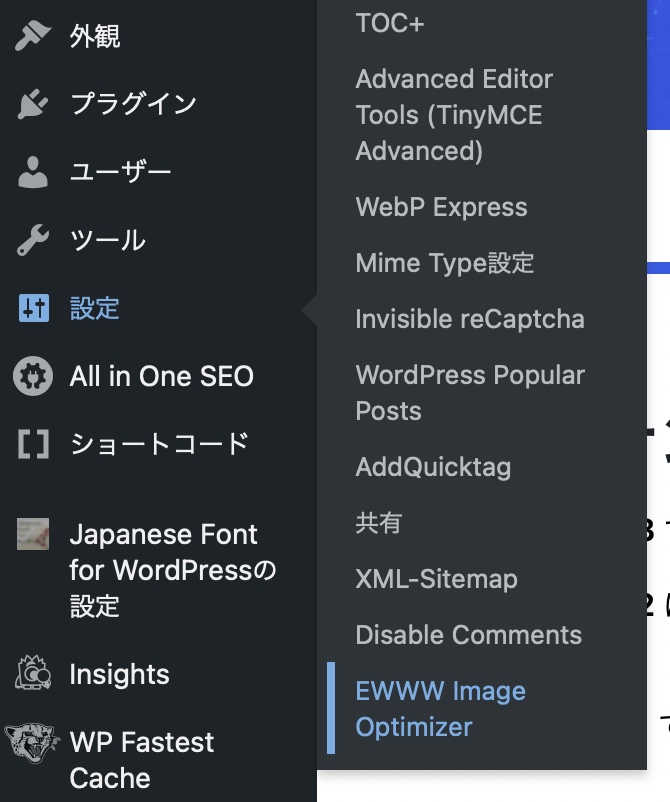Open the ツール menu

coord(108,239)
